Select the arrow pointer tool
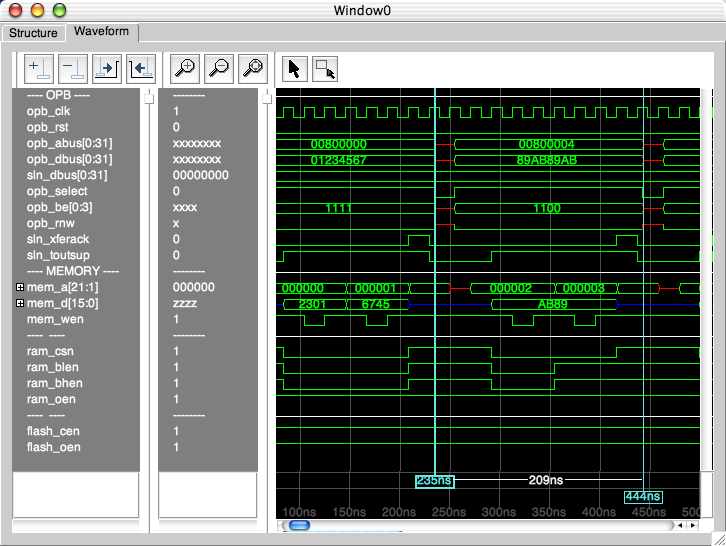Screen dimensions: 726x546 pos(294,68)
